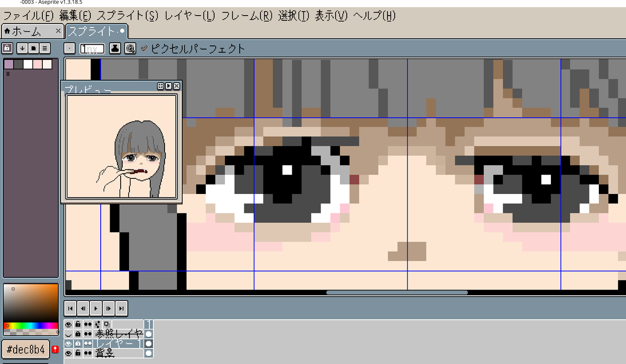Go to the first frame

click(70, 308)
